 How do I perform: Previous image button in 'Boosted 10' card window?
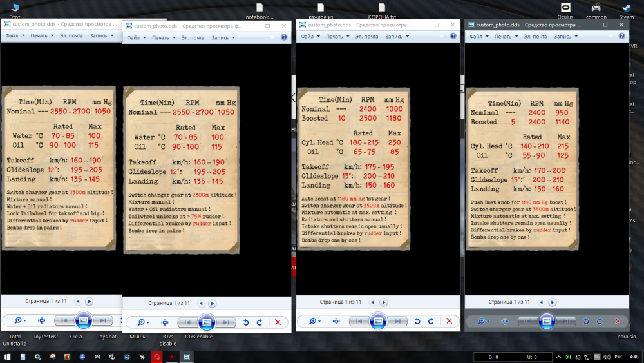(359, 321)
